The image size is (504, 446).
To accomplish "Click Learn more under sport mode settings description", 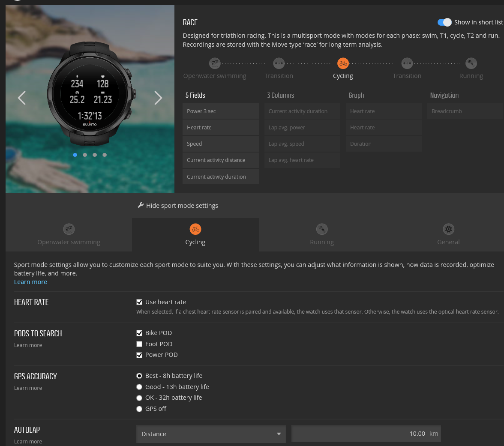I will pyautogui.click(x=30, y=281).
